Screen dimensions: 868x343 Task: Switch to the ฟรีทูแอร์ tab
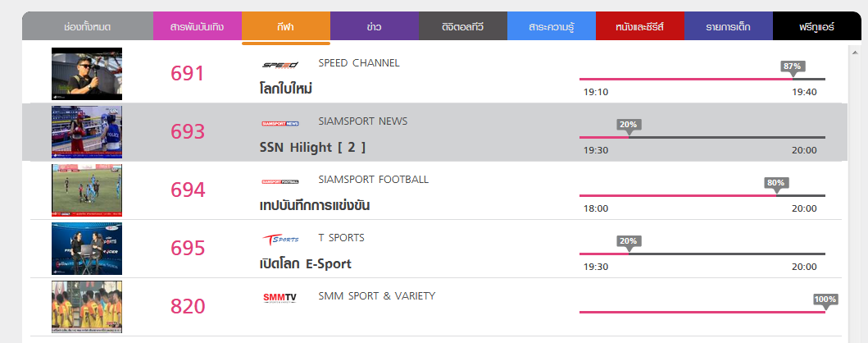(816, 27)
